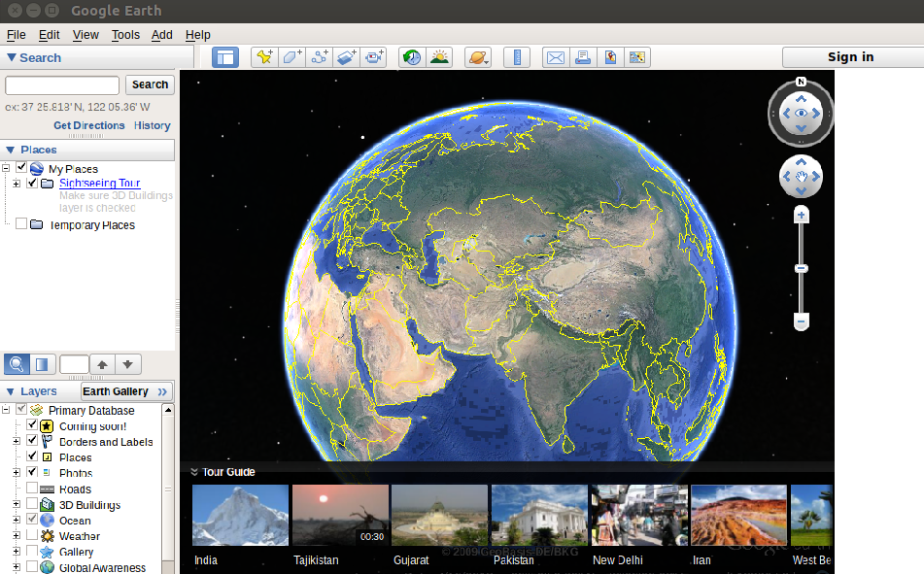924x574 pixels.
Task: Zoom out with the minus button
Action: [x=801, y=321]
